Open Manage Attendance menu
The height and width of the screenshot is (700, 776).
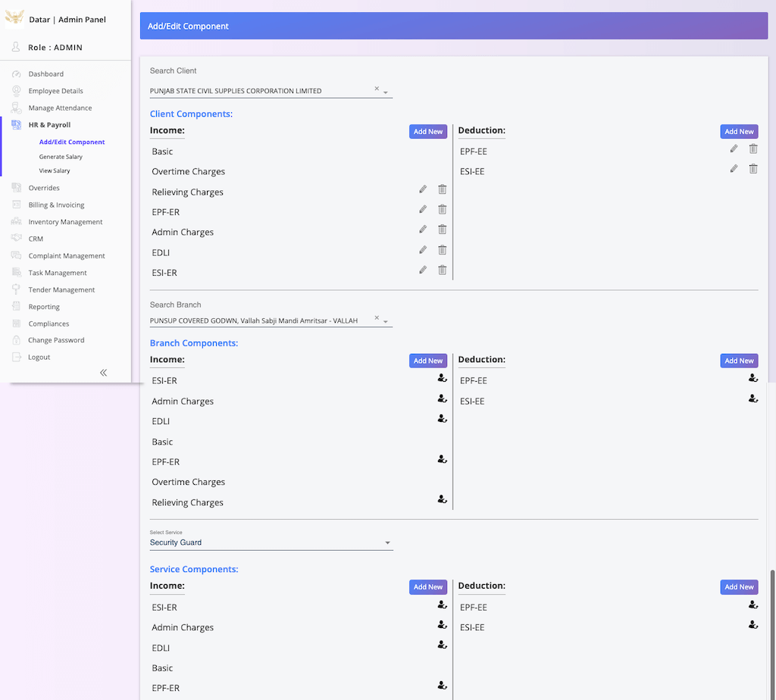(60, 108)
